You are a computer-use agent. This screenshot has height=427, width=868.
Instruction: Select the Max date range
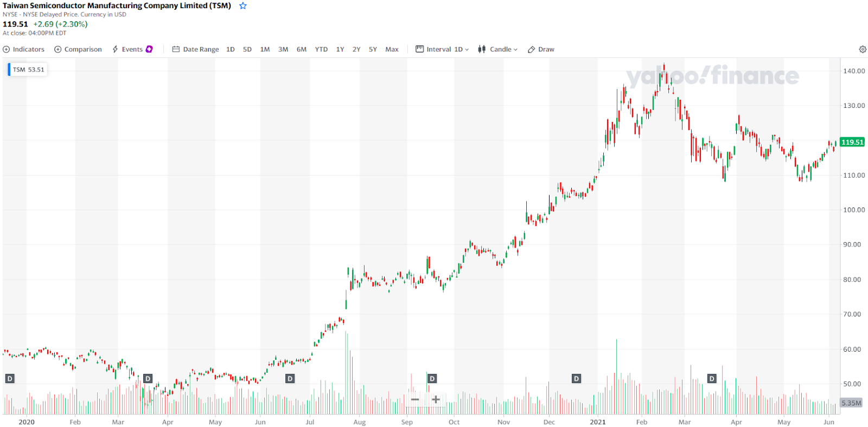pyautogui.click(x=392, y=49)
